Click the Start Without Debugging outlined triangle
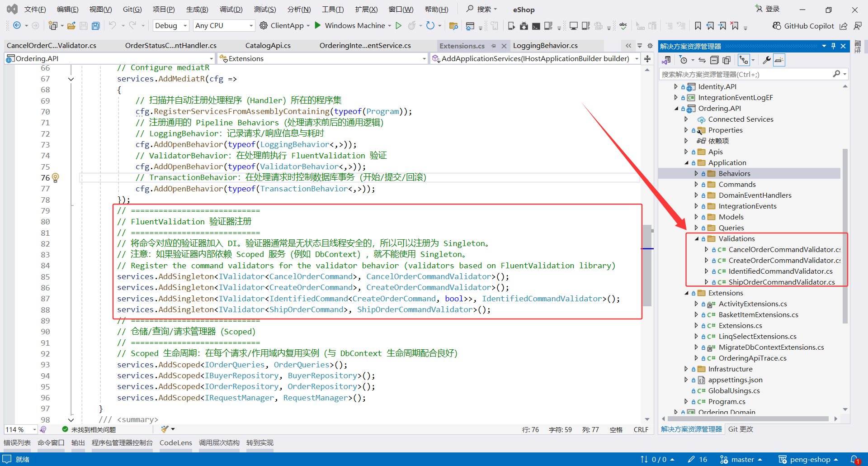868x466 pixels. 399,26
